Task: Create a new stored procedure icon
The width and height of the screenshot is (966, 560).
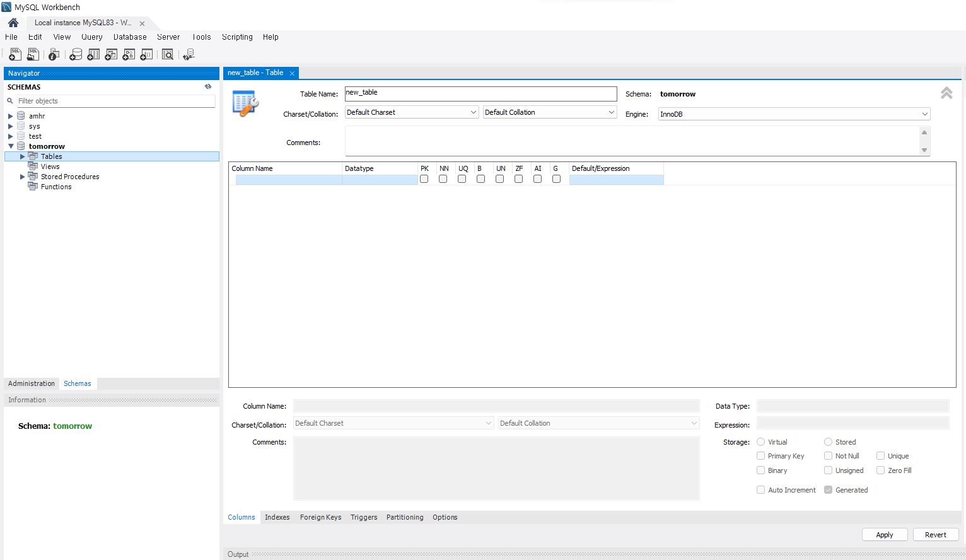Action: [129, 55]
